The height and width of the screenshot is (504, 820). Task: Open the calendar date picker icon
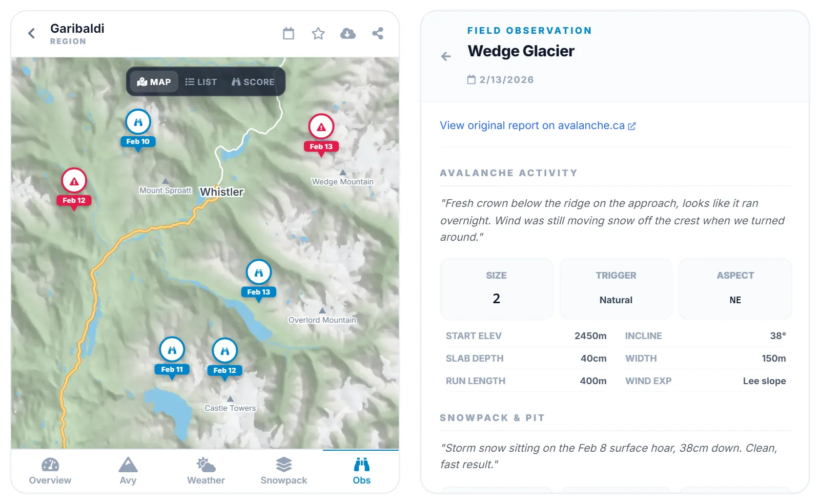tap(289, 34)
